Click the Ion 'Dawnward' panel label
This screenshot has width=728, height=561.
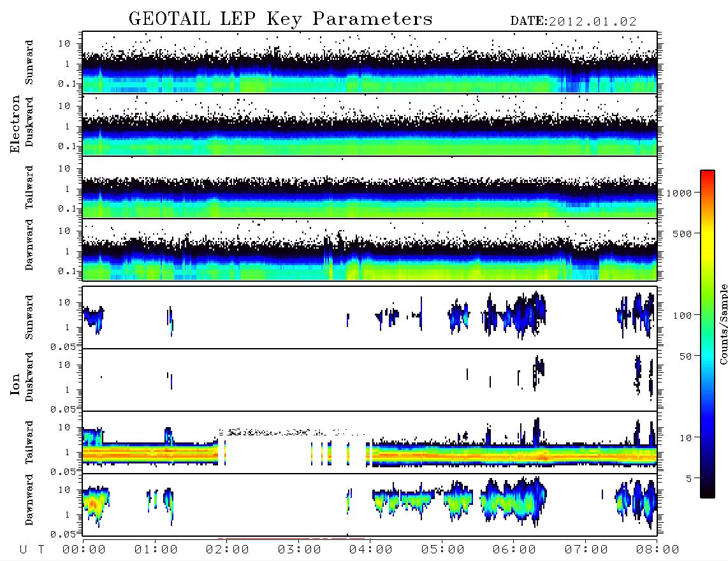point(29,500)
